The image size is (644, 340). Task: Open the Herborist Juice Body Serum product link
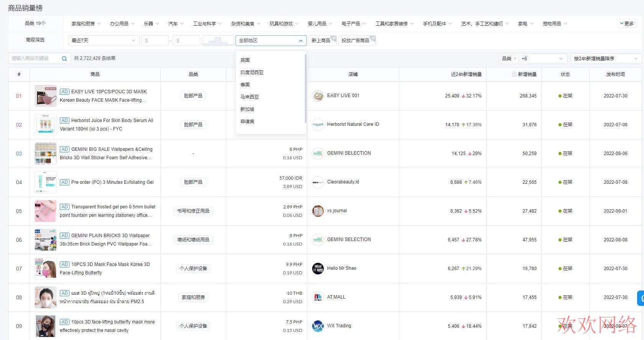tap(106, 125)
